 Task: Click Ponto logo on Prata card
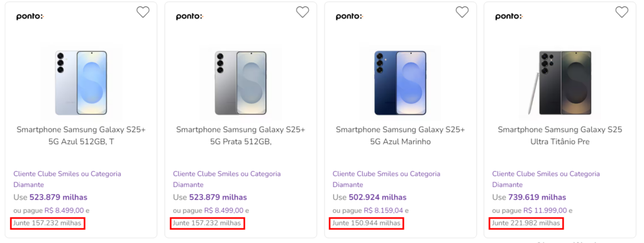tap(190, 17)
